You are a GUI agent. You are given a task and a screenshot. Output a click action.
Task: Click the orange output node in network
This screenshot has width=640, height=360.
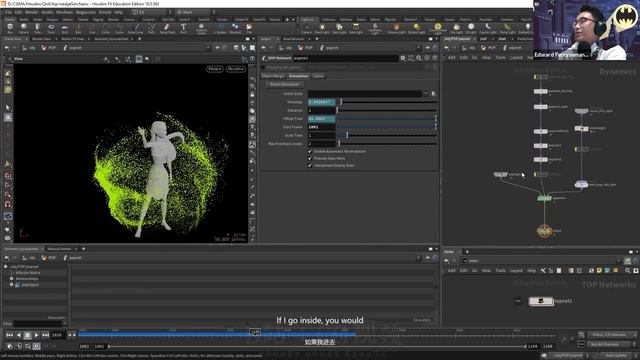(544, 231)
